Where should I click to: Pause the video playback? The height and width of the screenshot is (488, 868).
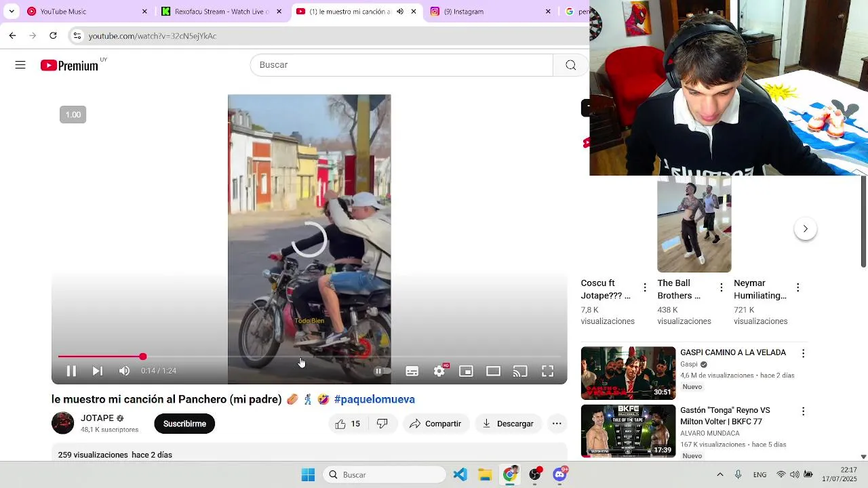71,371
